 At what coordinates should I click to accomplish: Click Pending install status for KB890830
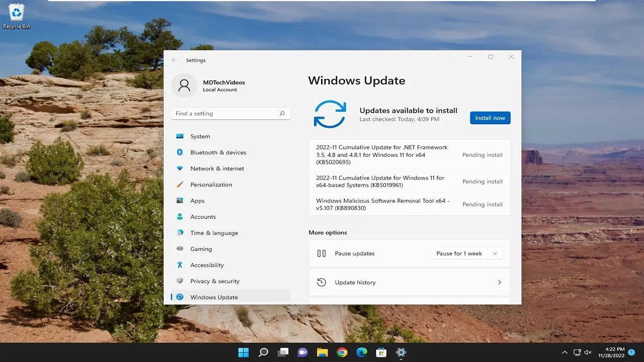pos(482,205)
